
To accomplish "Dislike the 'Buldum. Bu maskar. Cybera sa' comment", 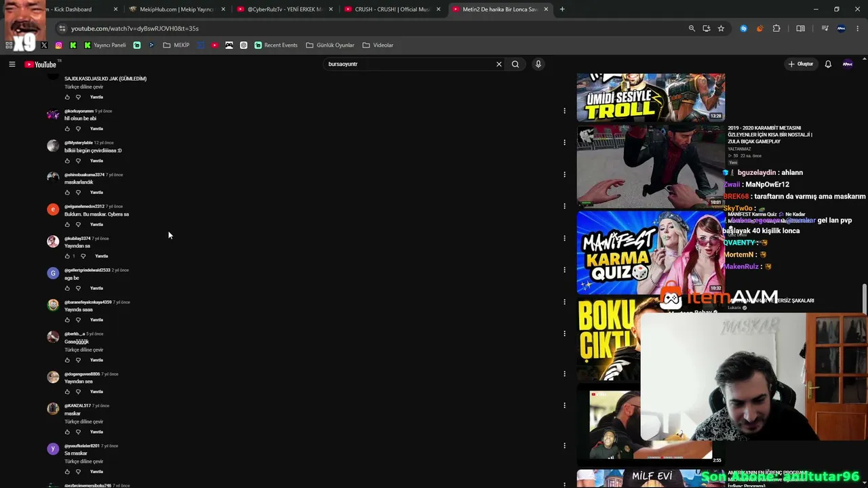I will coord(78,224).
